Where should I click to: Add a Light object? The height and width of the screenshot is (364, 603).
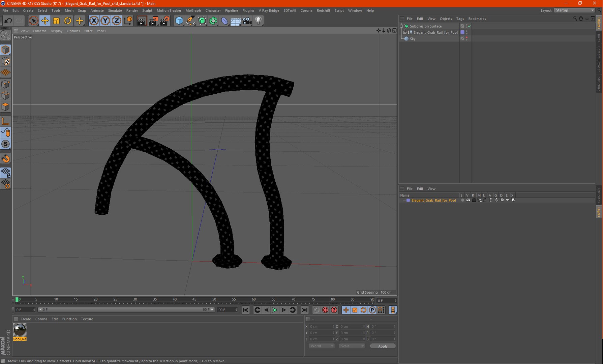pos(259,21)
